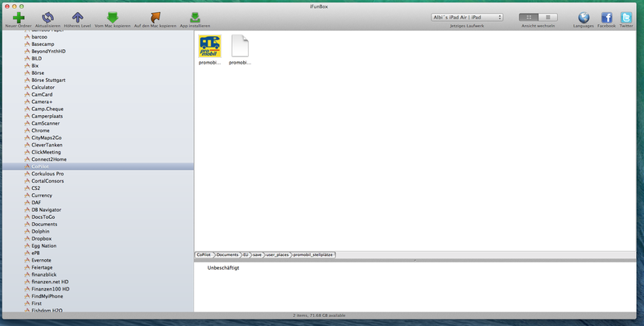Click the Auf den Mac kopieren icon
Screen dimensions: 644x326
155,17
